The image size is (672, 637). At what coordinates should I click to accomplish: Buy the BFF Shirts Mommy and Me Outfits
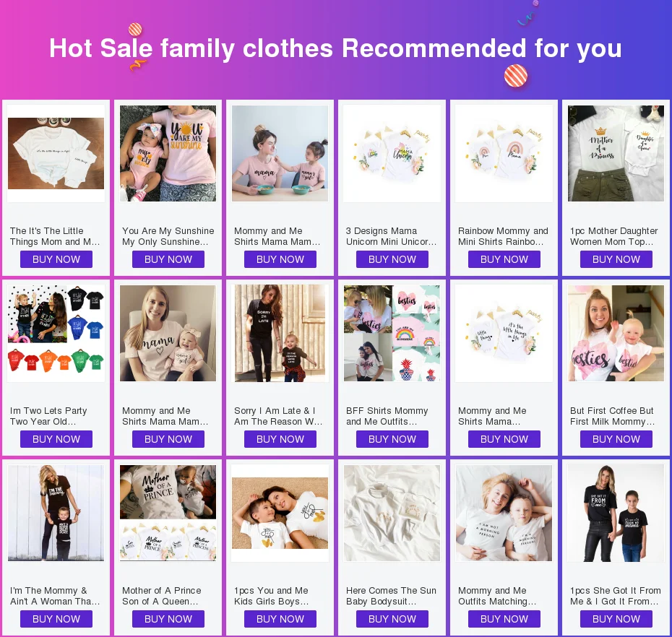(392, 439)
